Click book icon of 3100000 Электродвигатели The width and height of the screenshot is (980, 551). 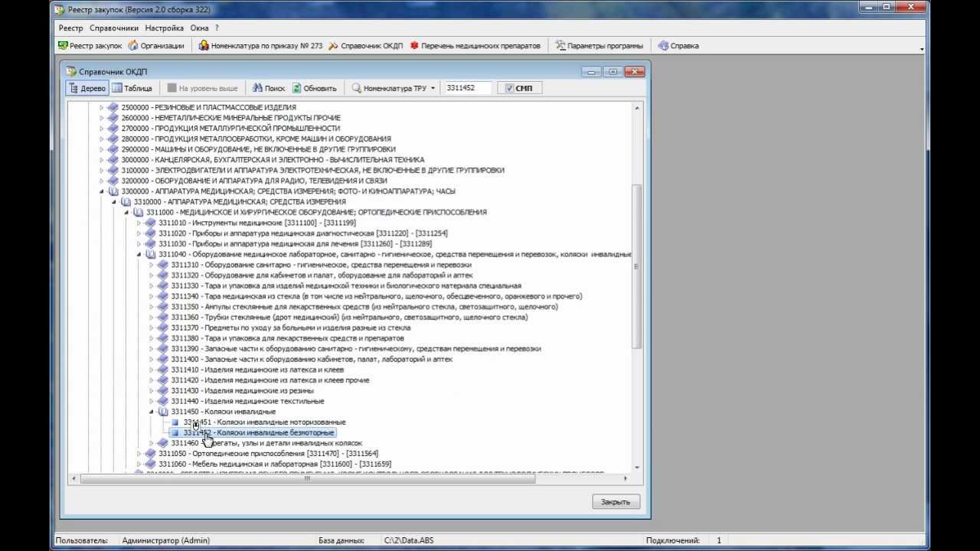click(x=113, y=171)
